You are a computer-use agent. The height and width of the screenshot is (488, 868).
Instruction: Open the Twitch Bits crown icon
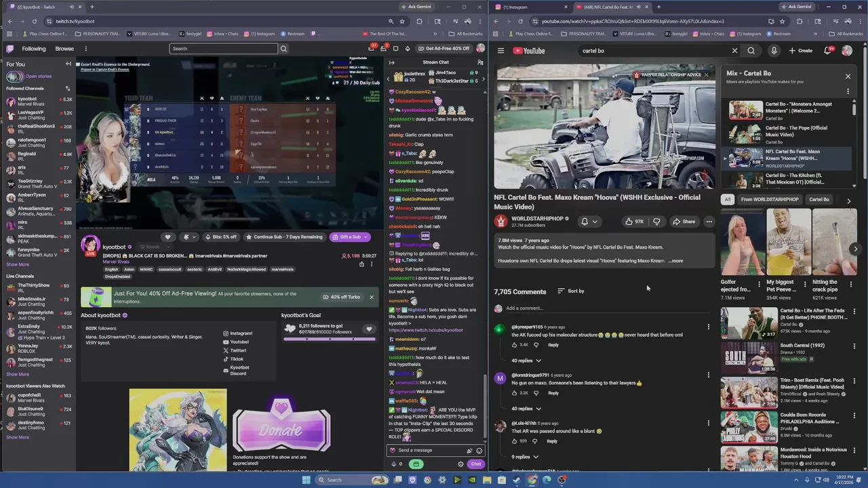(407, 49)
